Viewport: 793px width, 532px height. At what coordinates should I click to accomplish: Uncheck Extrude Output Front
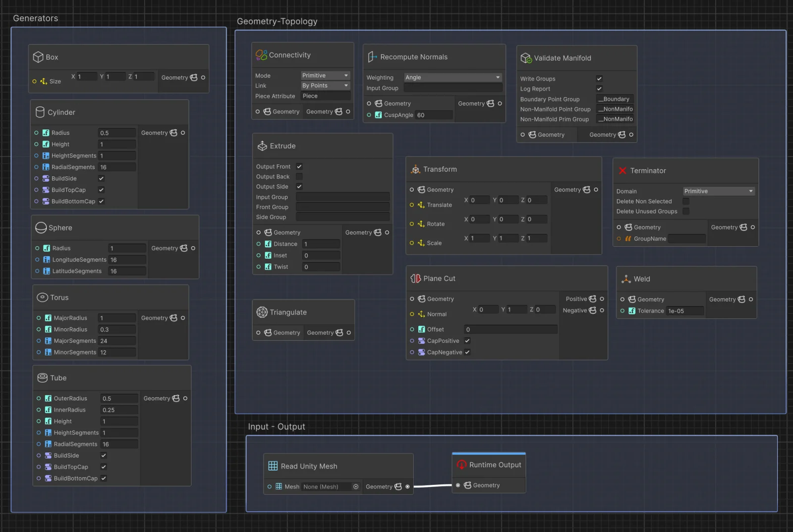pyautogui.click(x=299, y=166)
